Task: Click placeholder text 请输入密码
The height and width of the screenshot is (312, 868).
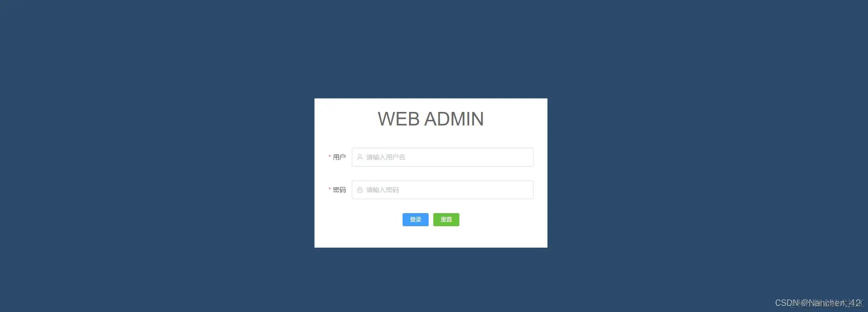Action: 383,190
